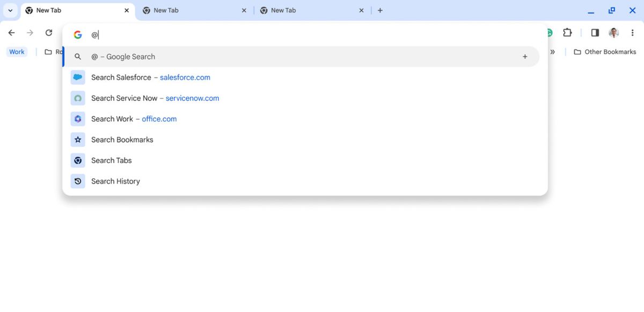Select the Search History shortcut

[x=115, y=181]
